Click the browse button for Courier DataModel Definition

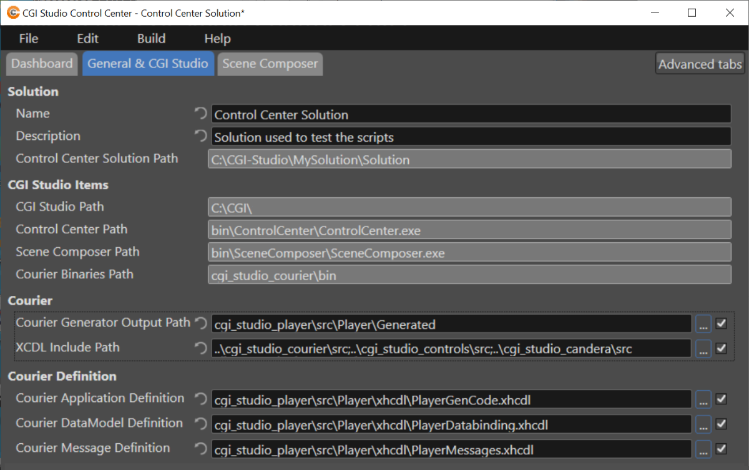click(703, 424)
